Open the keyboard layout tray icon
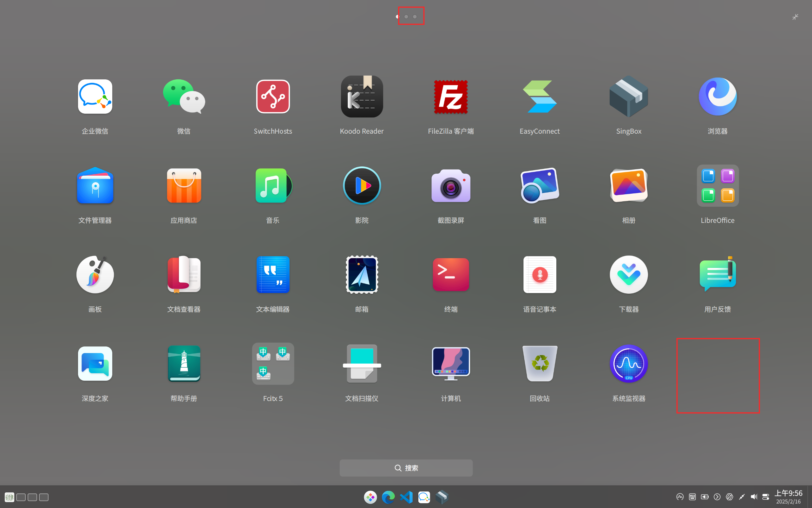This screenshot has width=812, height=508. coord(692,497)
